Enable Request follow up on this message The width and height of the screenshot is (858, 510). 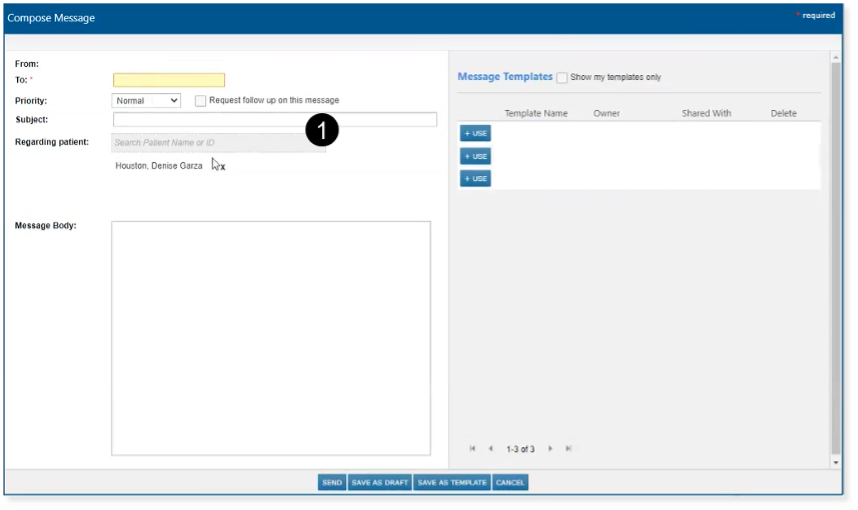[x=201, y=101]
